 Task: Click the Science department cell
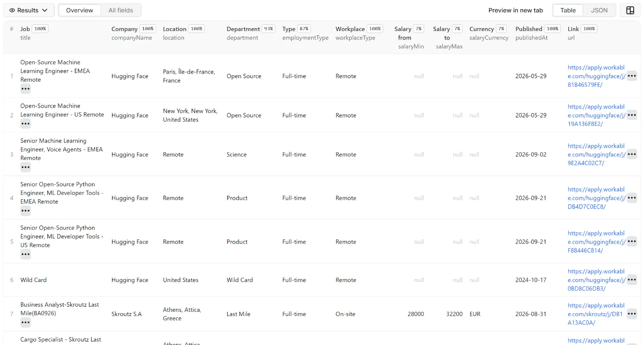point(236,154)
